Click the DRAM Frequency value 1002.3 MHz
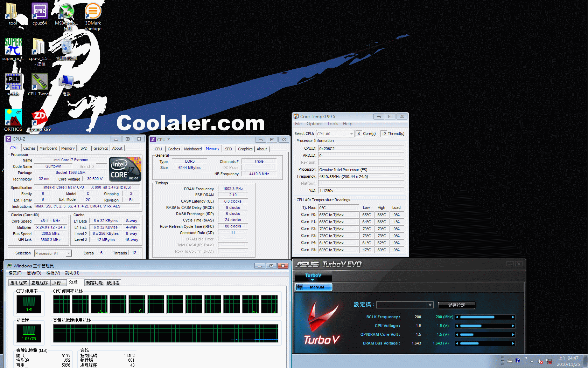588x368 pixels. tap(233, 189)
